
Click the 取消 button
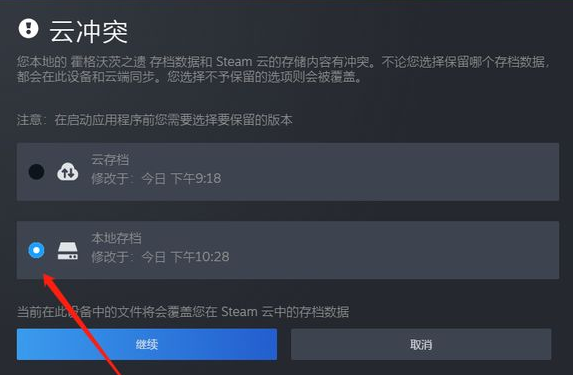pos(421,344)
